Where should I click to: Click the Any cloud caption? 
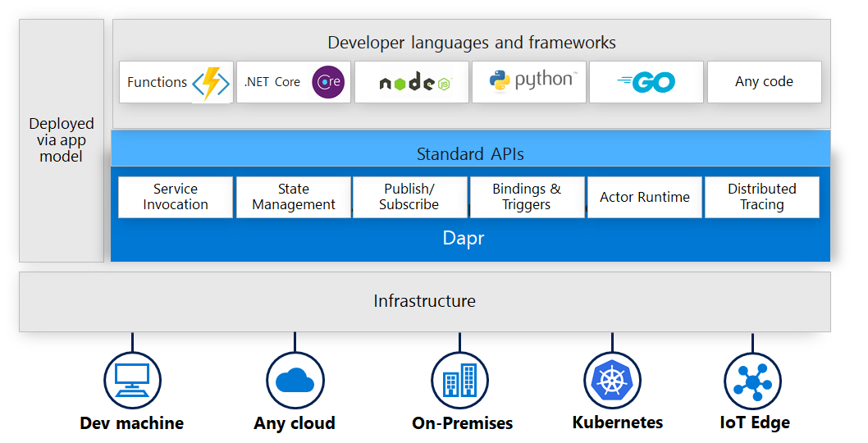coord(295,423)
